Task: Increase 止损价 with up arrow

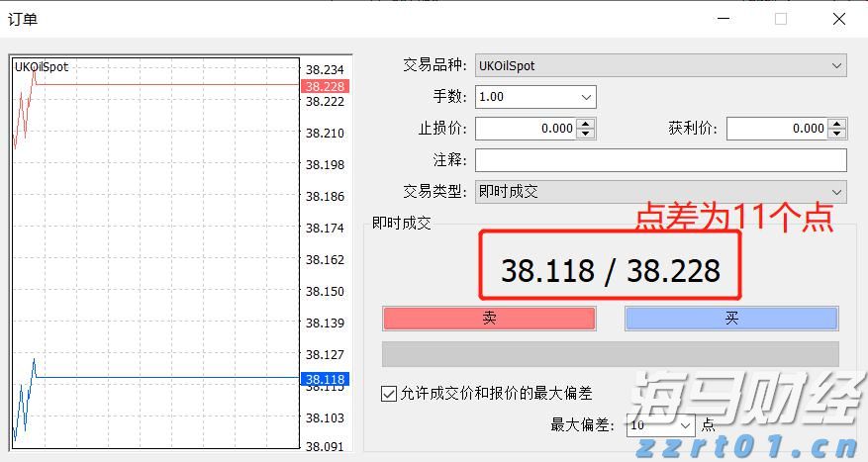Action: [x=586, y=124]
